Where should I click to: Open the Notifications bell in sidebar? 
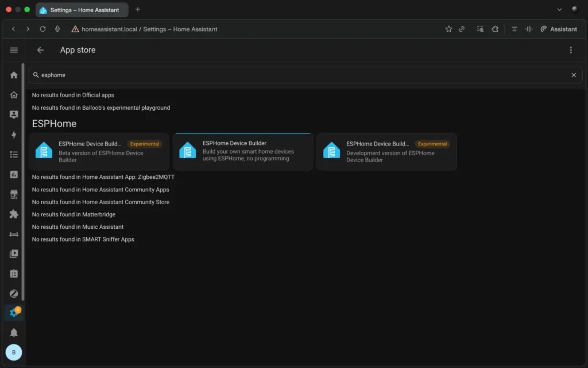point(14,332)
